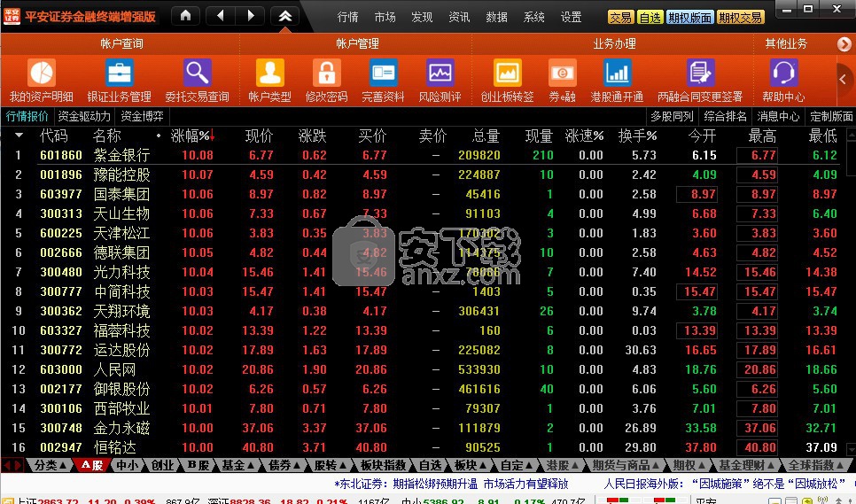Select stock code 603000 人民网
856x504 pixels.
pyautogui.click(x=61, y=369)
